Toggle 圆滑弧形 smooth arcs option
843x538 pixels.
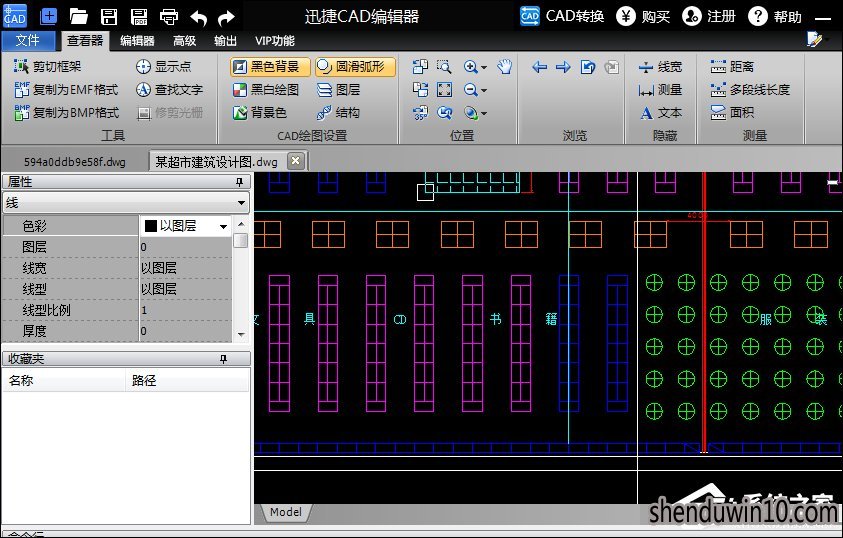point(355,67)
